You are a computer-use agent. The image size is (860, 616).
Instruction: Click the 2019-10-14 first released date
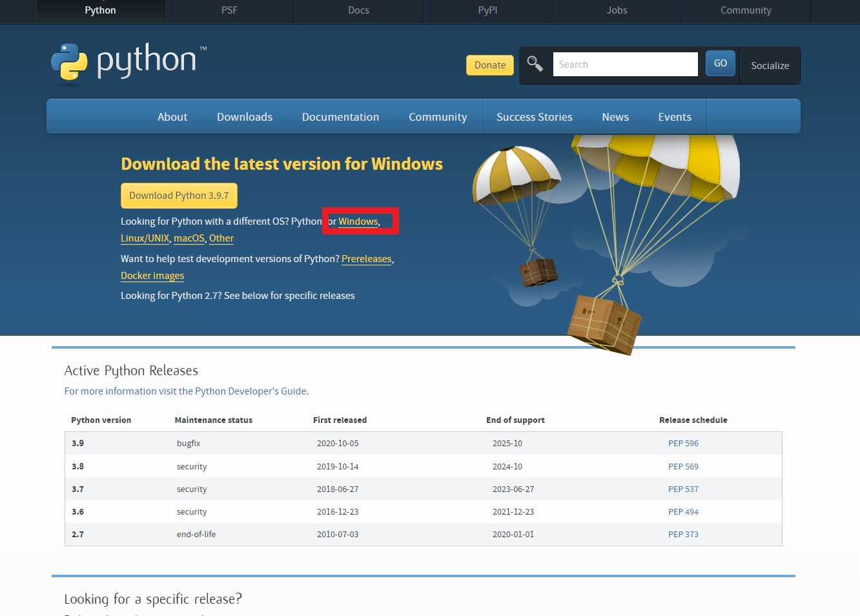click(x=338, y=467)
